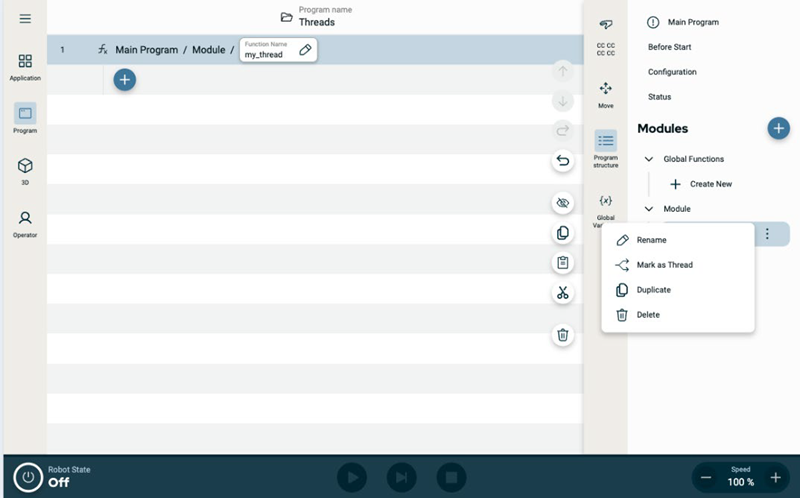Click the paste clipboard icon
The width and height of the screenshot is (800, 498).
[563, 263]
